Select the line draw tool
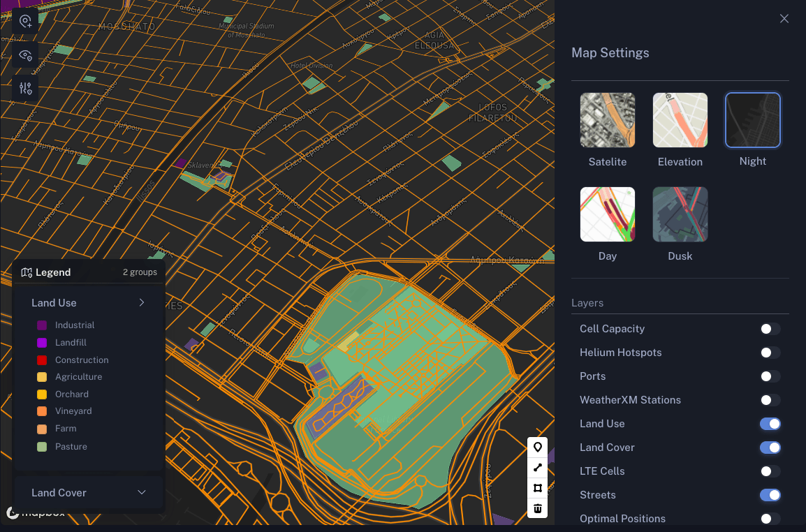Viewport: 806px width, 532px height. (537, 468)
